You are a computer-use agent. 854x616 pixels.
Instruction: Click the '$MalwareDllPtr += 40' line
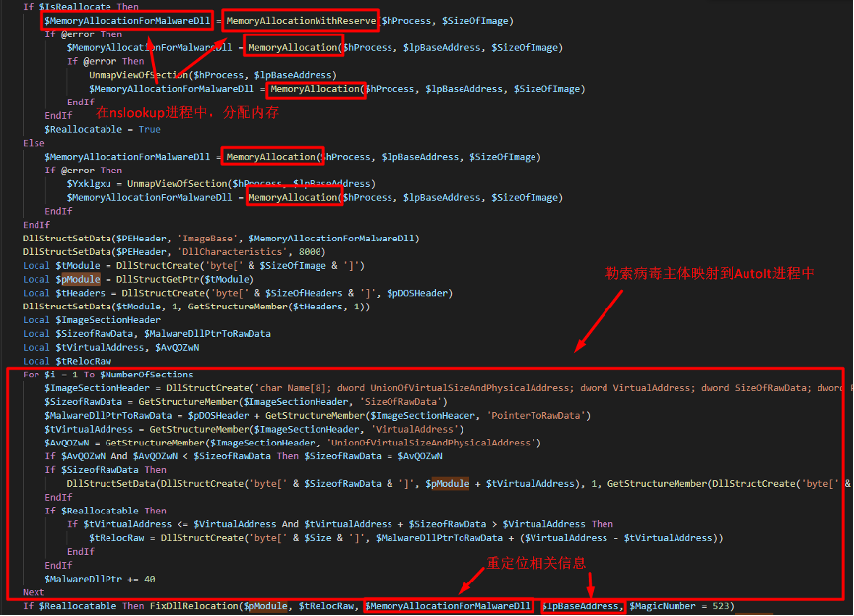coord(101,579)
